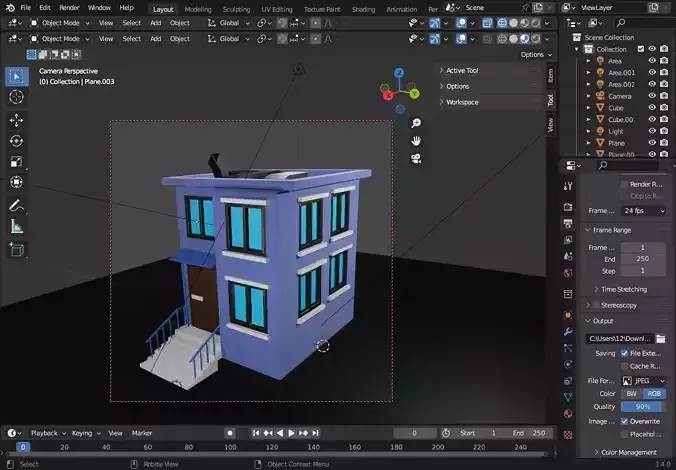Click the blue Z axis gizmo
Screen dimensions: 676x470
(x=400, y=73)
